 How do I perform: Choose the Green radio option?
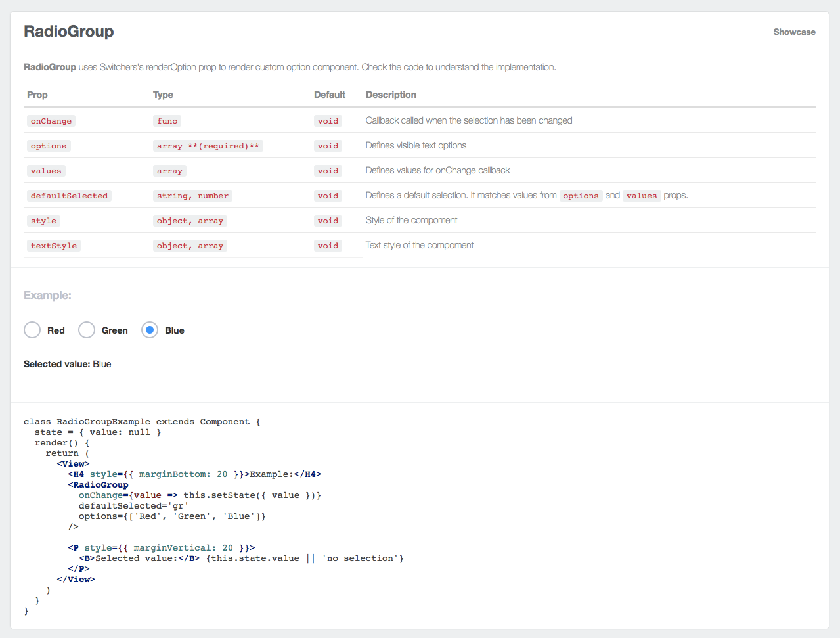click(87, 330)
